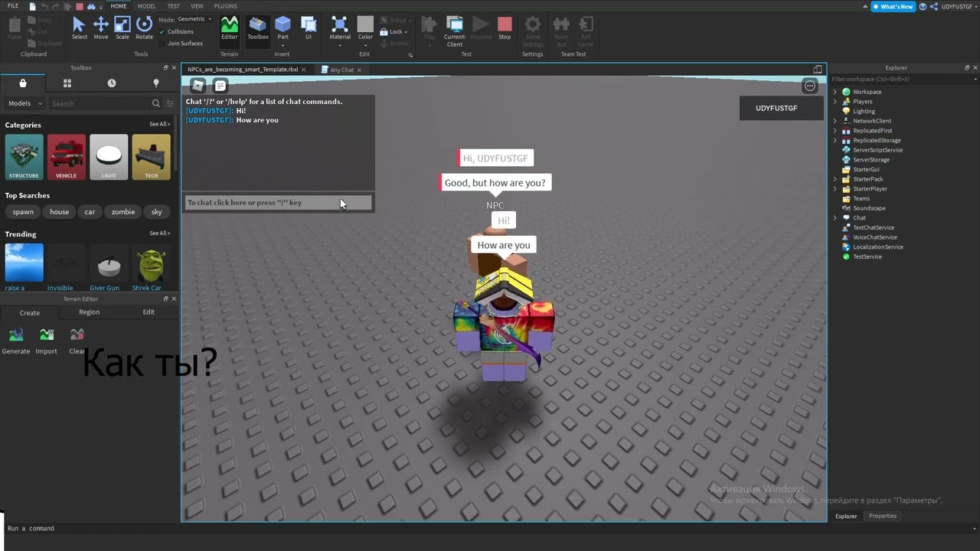Open the STRUCTURE category thumbnail
Screen dimensions: 980x551
click(24, 157)
